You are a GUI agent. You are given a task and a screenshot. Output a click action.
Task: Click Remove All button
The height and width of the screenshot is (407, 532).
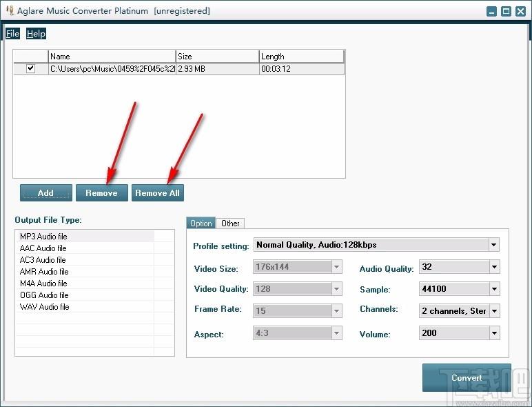pos(158,193)
